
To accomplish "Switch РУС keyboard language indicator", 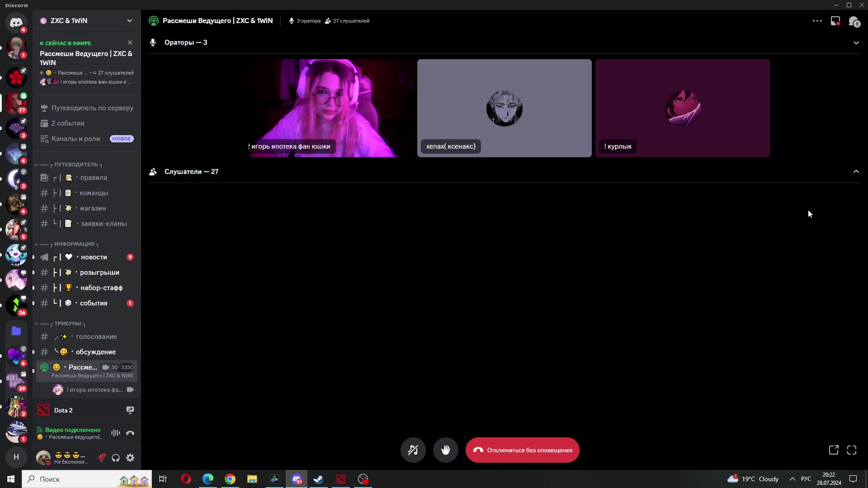I will [x=806, y=479].
